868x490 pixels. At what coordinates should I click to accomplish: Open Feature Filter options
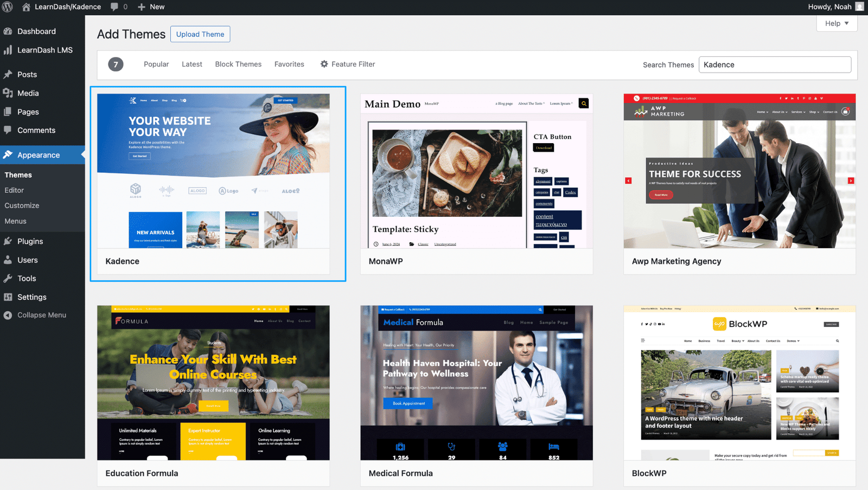pos(348,64)
